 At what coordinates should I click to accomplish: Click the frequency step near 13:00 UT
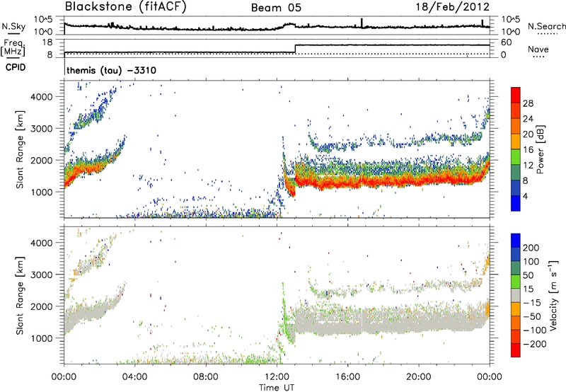pyautogui.click(x=295, y=49)
